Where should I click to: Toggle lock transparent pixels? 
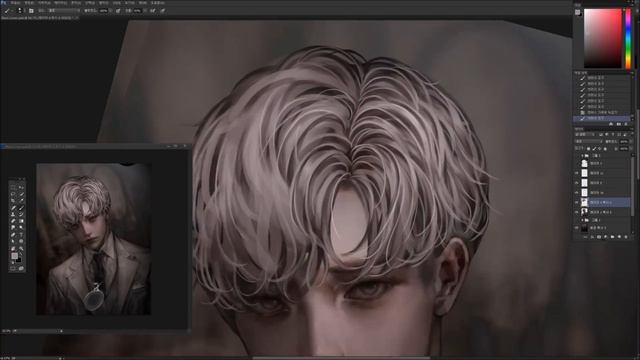(589, 149)
